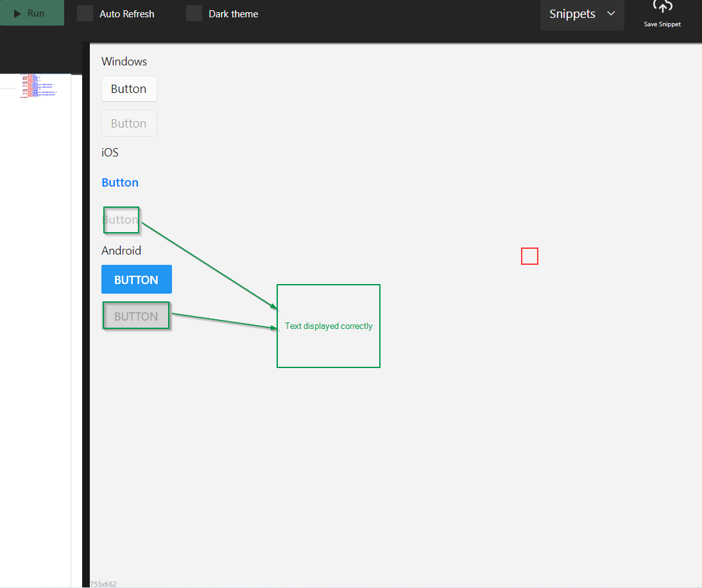Viewport: 702px width, 588px height.
Task: Click the disabled Android BUTTON
Action: click(136, 315)
